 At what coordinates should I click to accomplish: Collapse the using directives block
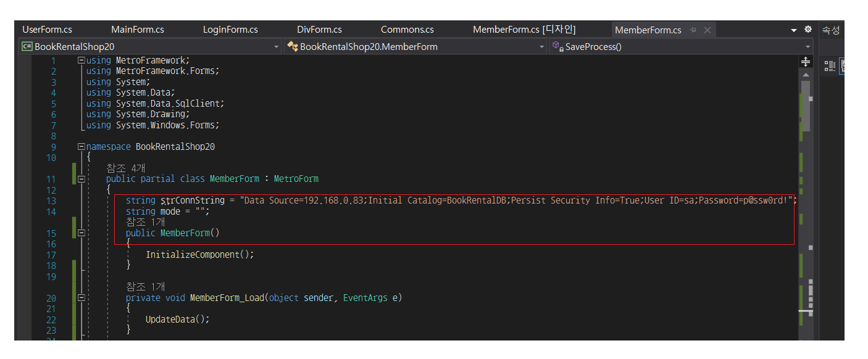click(x=81, y=60)
